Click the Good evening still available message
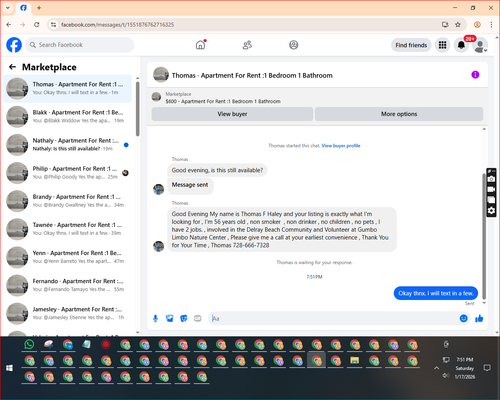 (x=217, y=170)
